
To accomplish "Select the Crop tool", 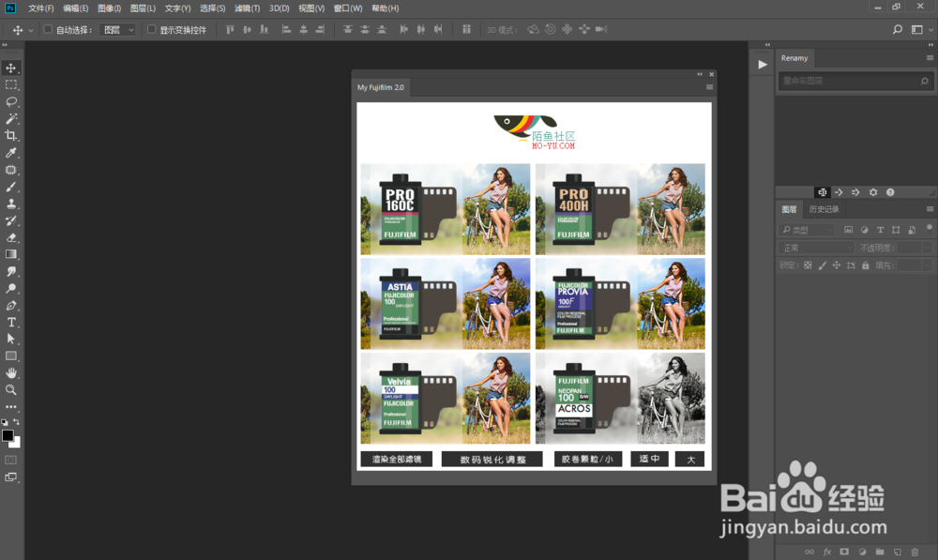I will pos(10,135).
